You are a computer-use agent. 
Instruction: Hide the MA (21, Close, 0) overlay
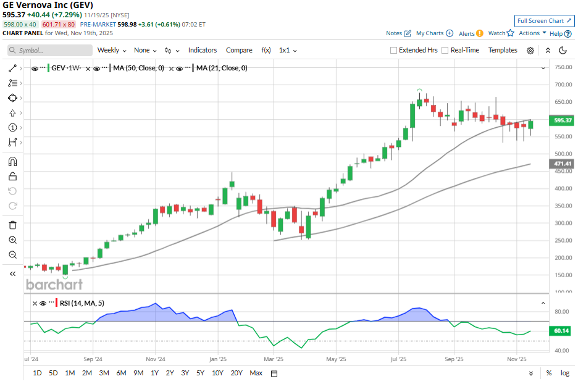click(x=180, y=69)
